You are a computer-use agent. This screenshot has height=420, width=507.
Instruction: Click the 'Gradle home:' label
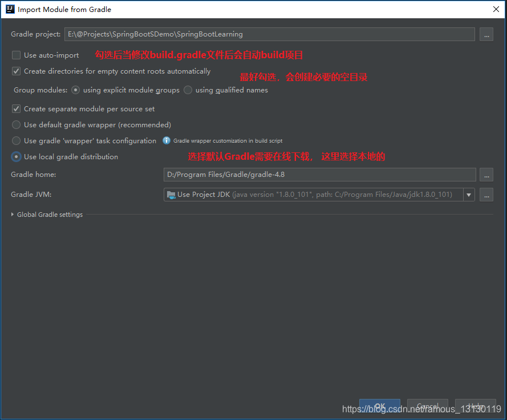(33, 175)
